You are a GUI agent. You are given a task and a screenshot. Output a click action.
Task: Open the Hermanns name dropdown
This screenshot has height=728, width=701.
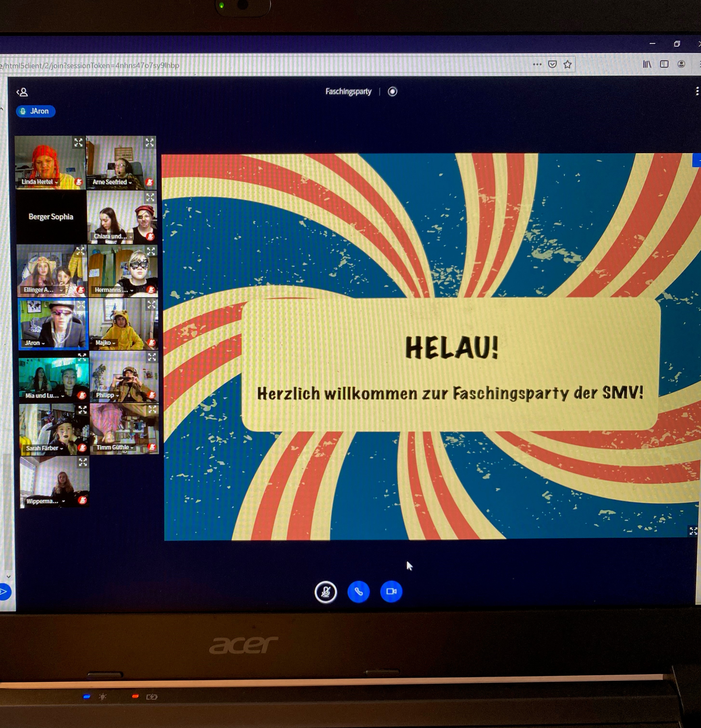114,290
